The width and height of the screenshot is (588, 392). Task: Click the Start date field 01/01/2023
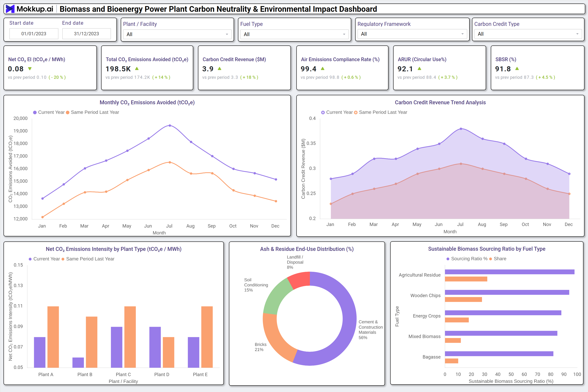click(34, 34)
